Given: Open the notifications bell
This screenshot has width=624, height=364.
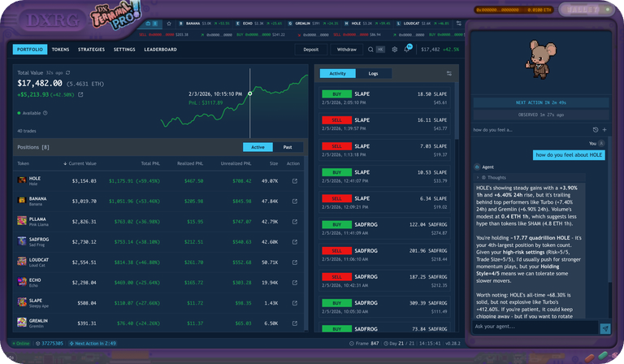Looking at the screenshot, I should (x=408, y=50).
